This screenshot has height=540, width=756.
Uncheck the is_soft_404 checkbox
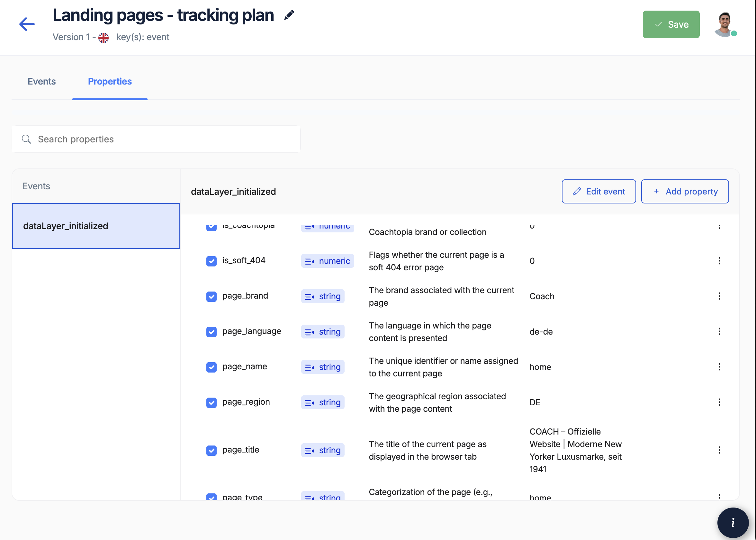click(212, 261)
